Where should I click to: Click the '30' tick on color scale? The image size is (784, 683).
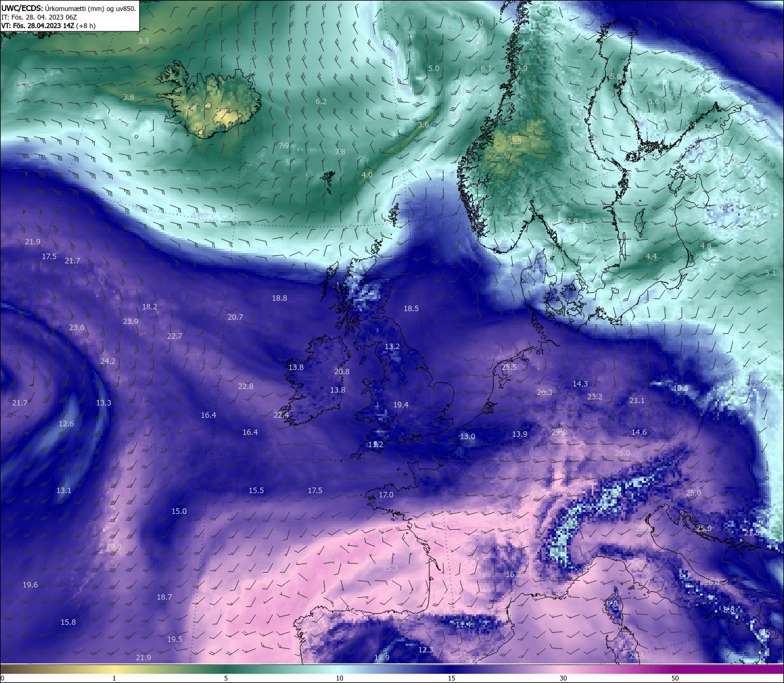point(563,678)
